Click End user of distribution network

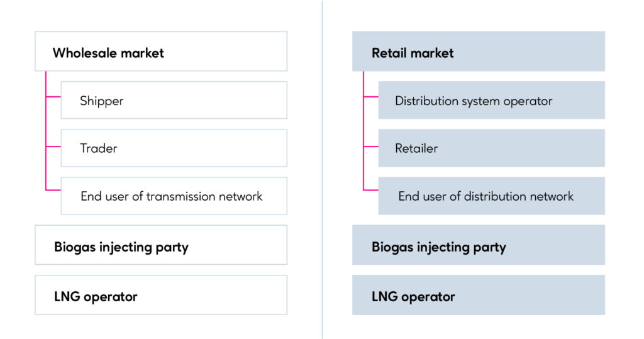coord(491,196)
